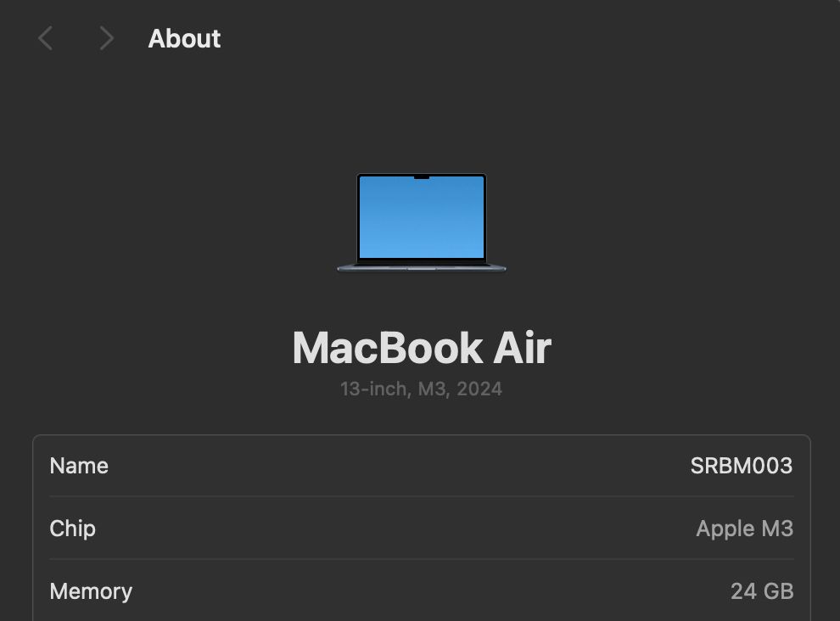Click the Chip row label
The height and width of the screenshot is (621, 840).
pyautogui.click(x=72, y=529)
